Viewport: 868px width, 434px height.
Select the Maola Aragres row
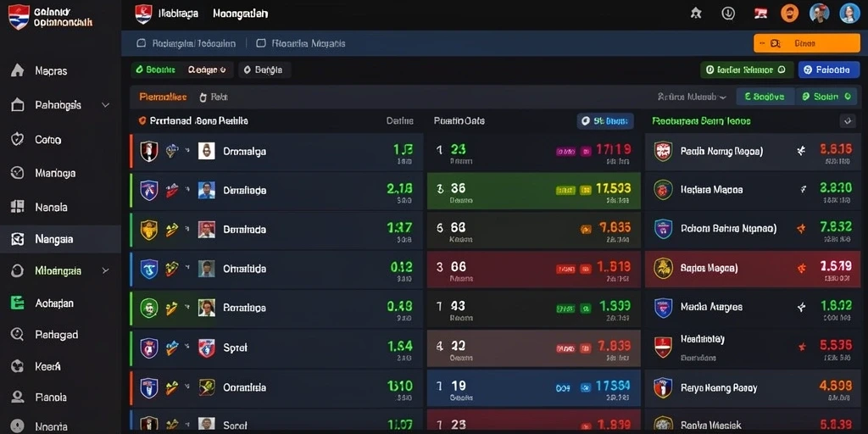(x=752, y=309)
